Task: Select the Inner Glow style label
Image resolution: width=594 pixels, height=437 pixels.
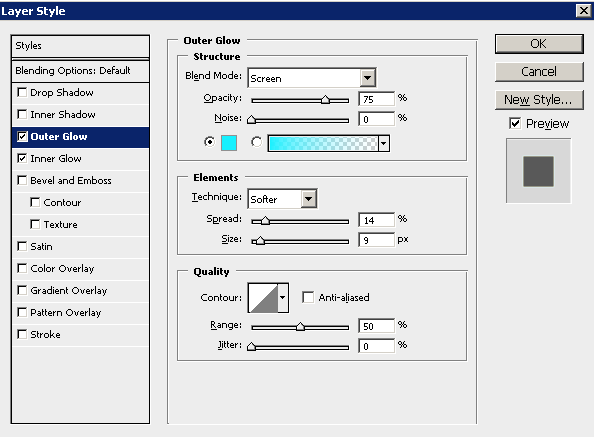Action: click(56, 158)
